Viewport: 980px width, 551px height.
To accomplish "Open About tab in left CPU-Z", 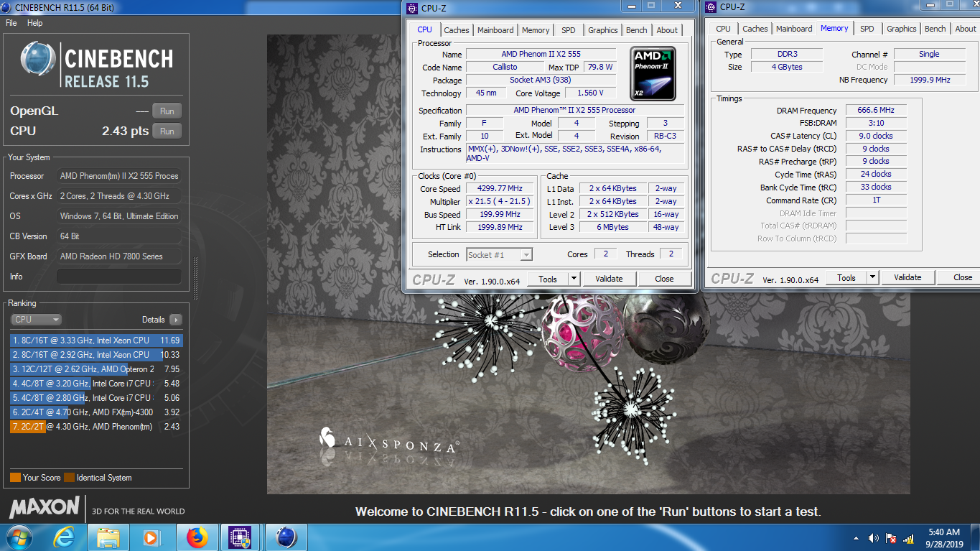I will tap(667, 30).
